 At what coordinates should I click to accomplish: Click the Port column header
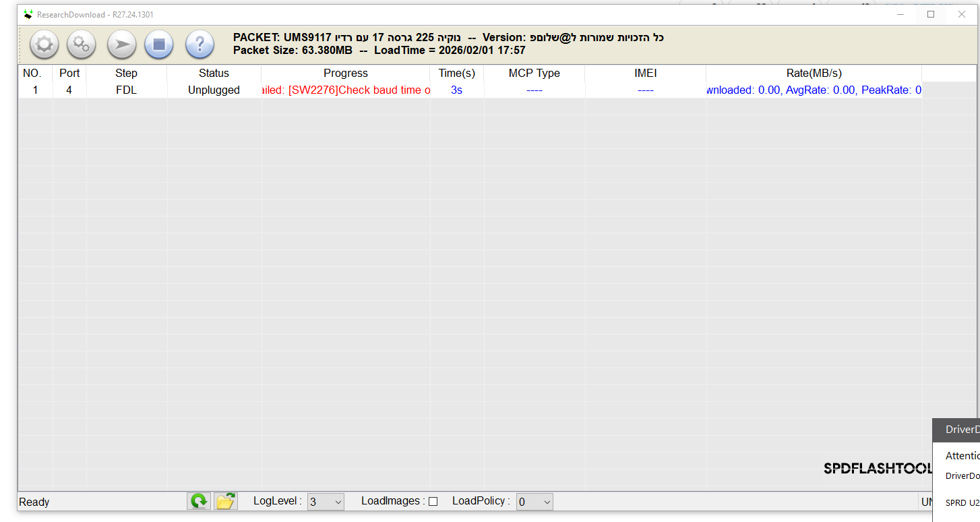tap(69, 73)
